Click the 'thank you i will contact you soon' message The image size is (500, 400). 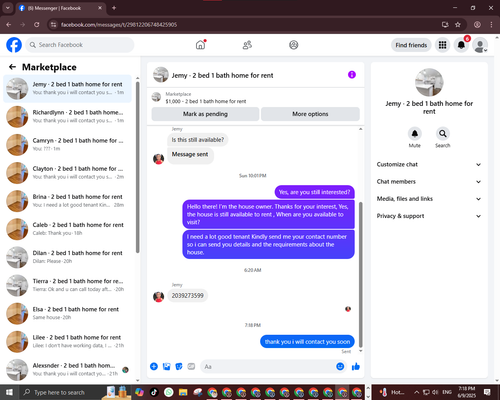point(307,342)
